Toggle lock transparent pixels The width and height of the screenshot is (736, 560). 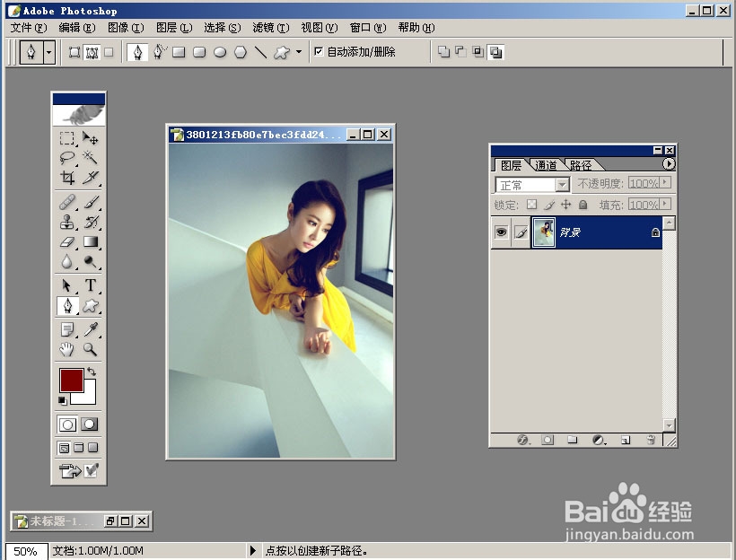(x=531, y=205)
